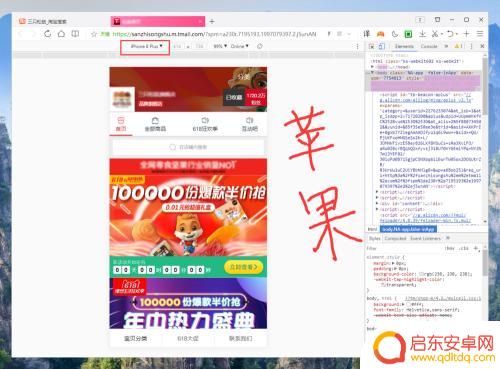Reload the page with the refresh icon

47,34
